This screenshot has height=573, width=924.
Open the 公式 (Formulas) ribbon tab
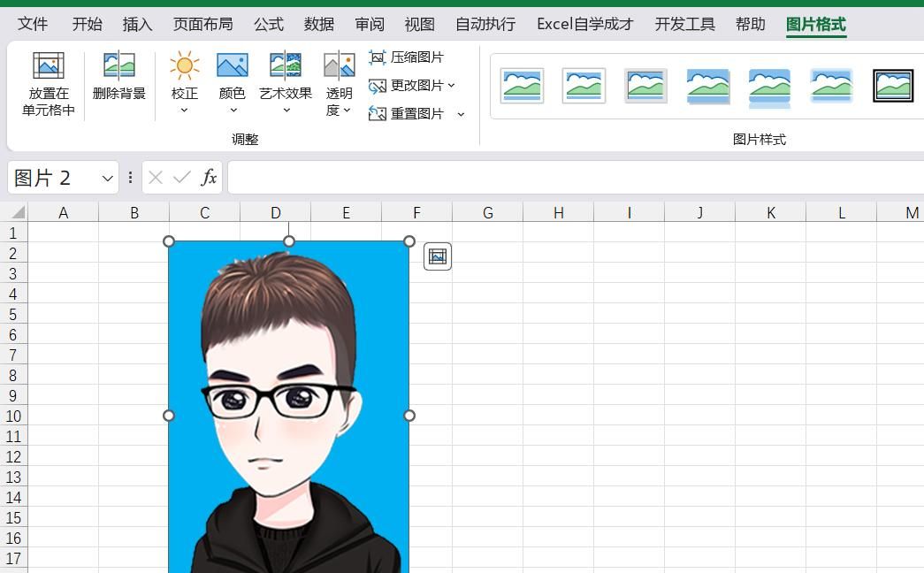coord(268,24)
